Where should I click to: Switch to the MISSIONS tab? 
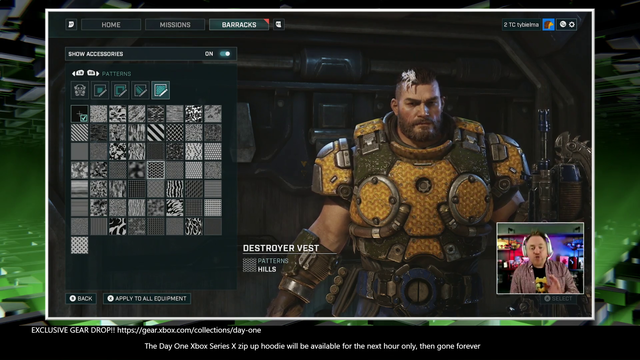(x=175, y=24)
